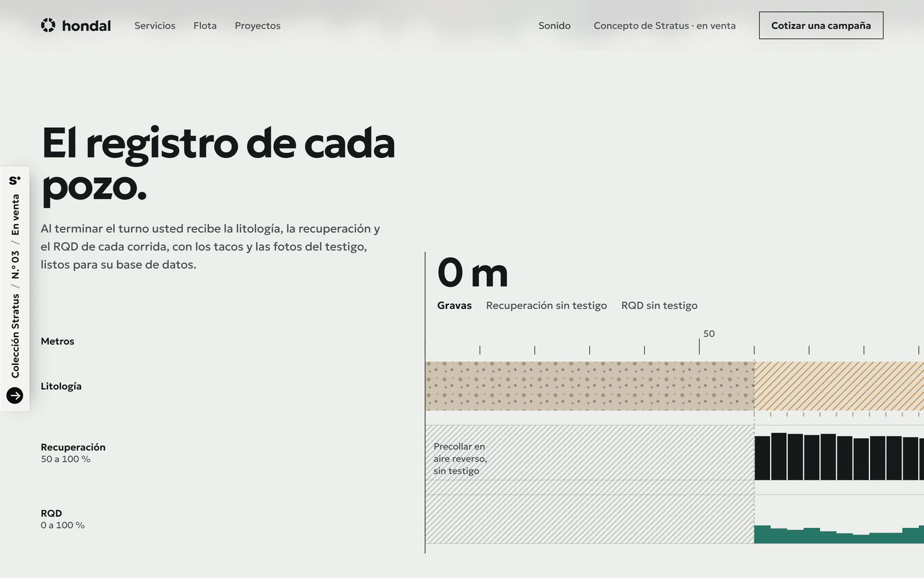Image resolution: width=924 pixels, height=578 pixels.
Task: Go to the Proyectos page
Action: [x=257, y=26]
